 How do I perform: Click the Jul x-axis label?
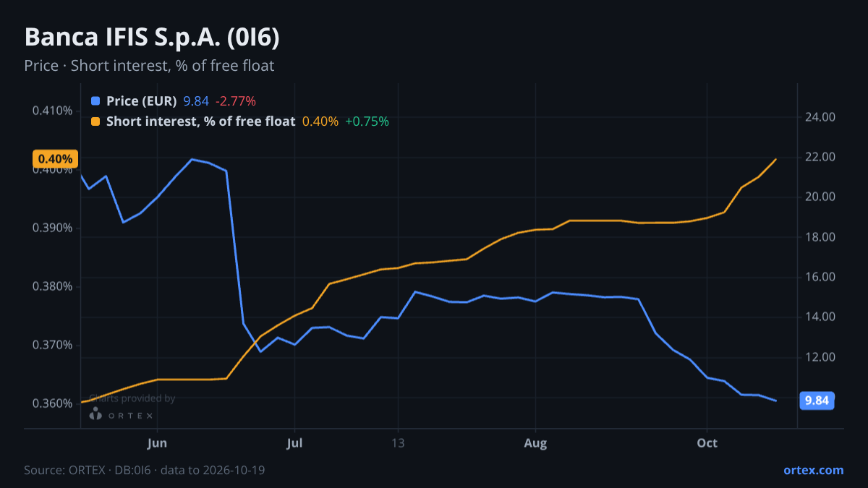(x=294, y=443)
